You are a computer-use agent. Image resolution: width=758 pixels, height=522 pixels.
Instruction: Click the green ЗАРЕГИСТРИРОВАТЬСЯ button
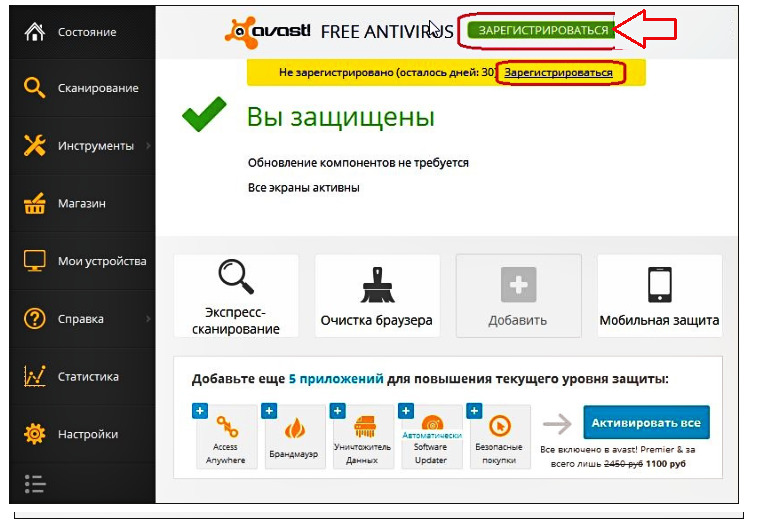[541, 30]
